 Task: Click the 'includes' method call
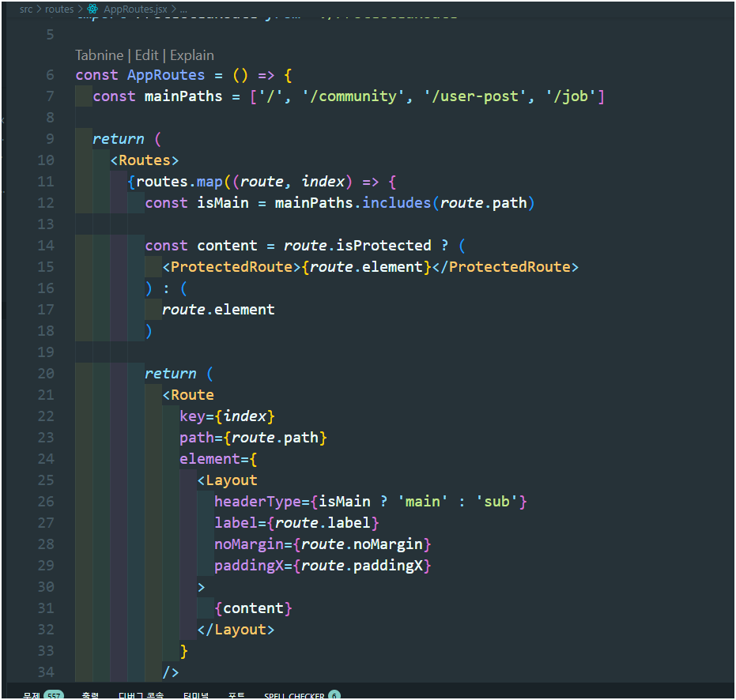(x=396, y=203)
